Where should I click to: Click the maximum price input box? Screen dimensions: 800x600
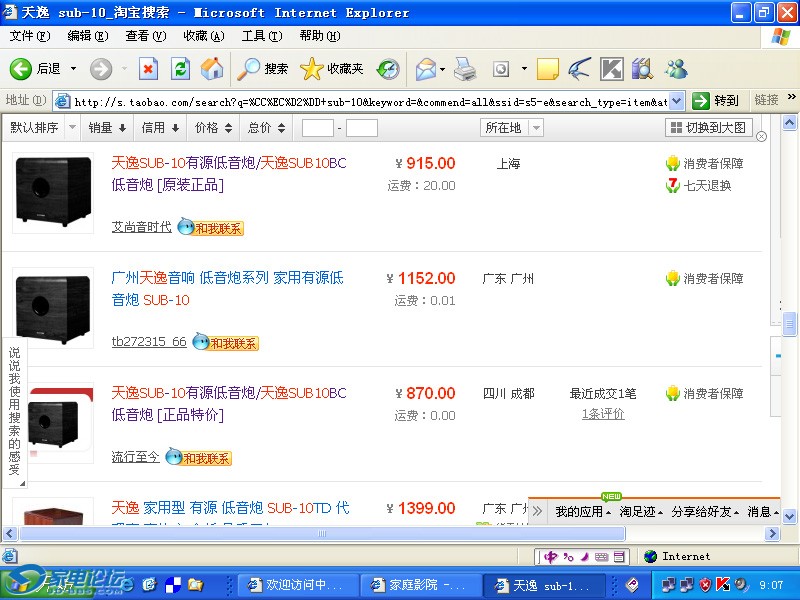click(362, 128)
